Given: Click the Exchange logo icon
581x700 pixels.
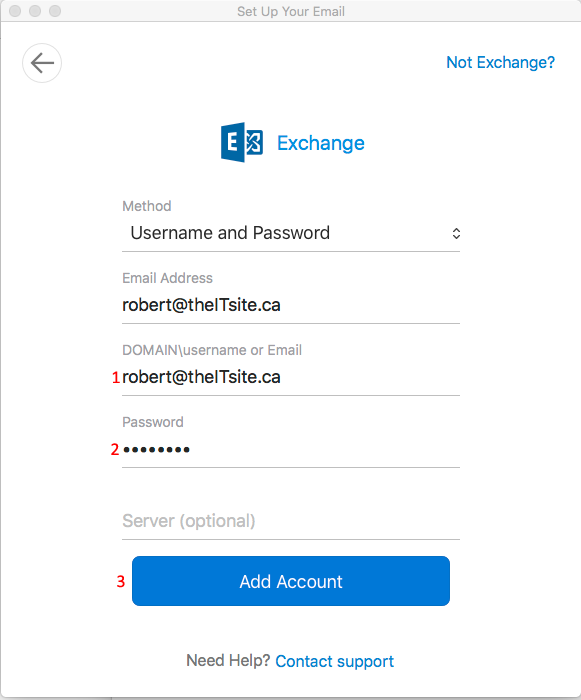Looking at the screenshot, I should [242, 142].
